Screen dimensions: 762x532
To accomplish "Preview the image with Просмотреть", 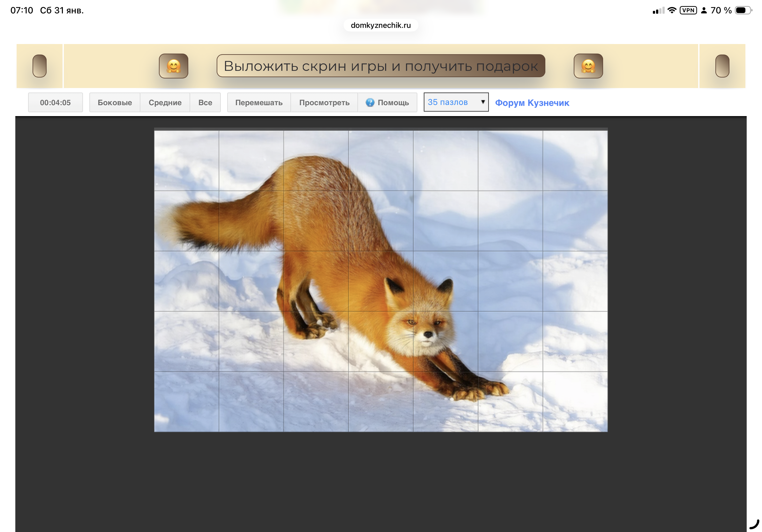I will (x=324, y=102).
